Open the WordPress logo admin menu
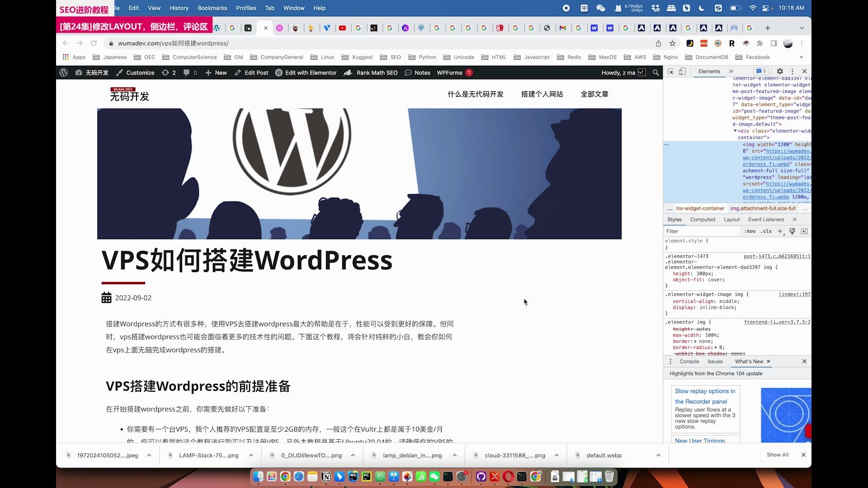 (63, 72)
